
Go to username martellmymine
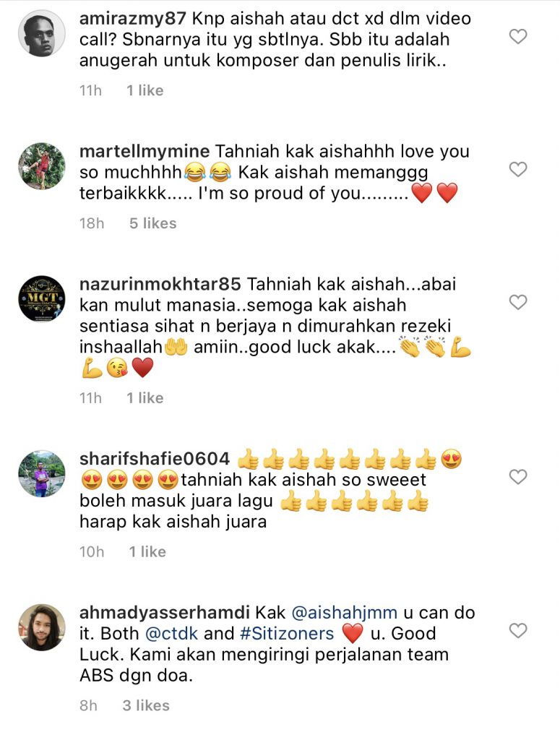pos(145,152)
